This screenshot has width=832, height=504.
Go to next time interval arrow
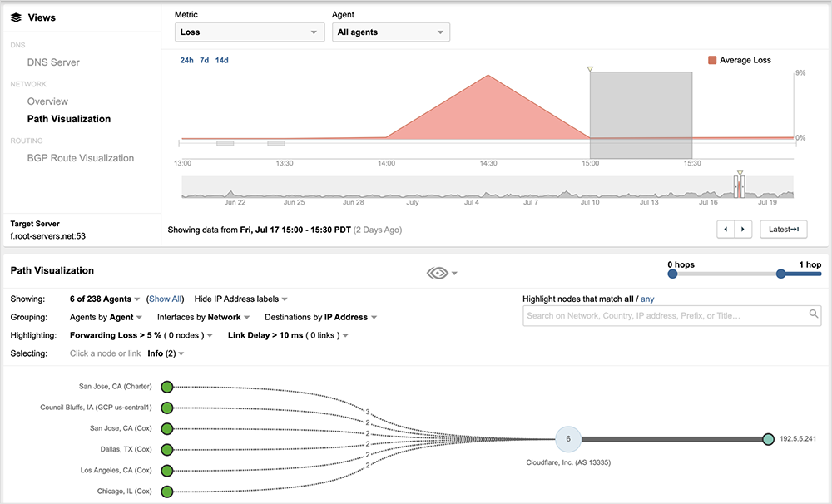click(x=743, y=229)
